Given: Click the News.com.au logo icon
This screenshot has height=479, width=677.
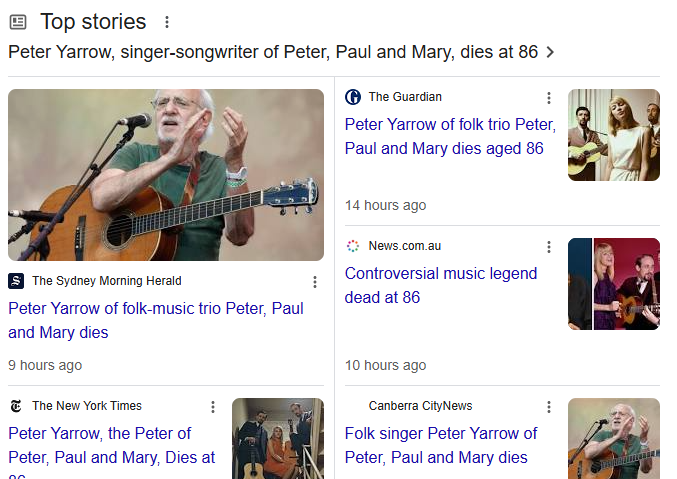Looking at the screenshot, I should pos(353,246).
